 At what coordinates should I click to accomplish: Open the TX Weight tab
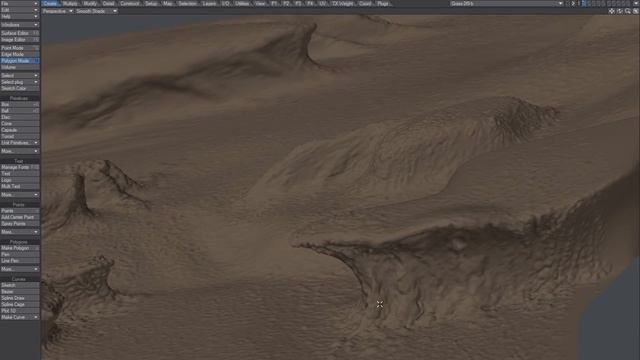tap(342, 3)
